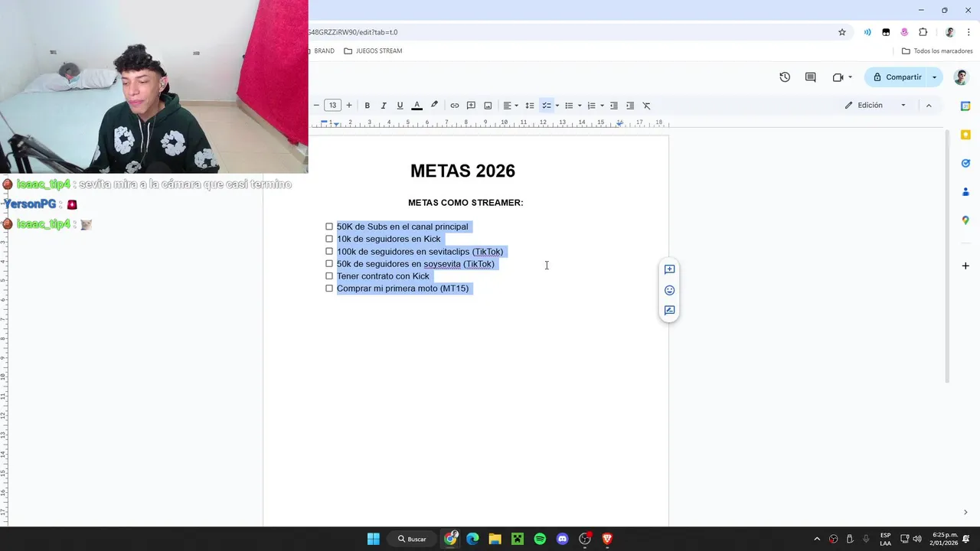Open the BRAND bookmark folder
This screenshot has width=980, height=551.
pyautogui.click(x=323, y=51)
